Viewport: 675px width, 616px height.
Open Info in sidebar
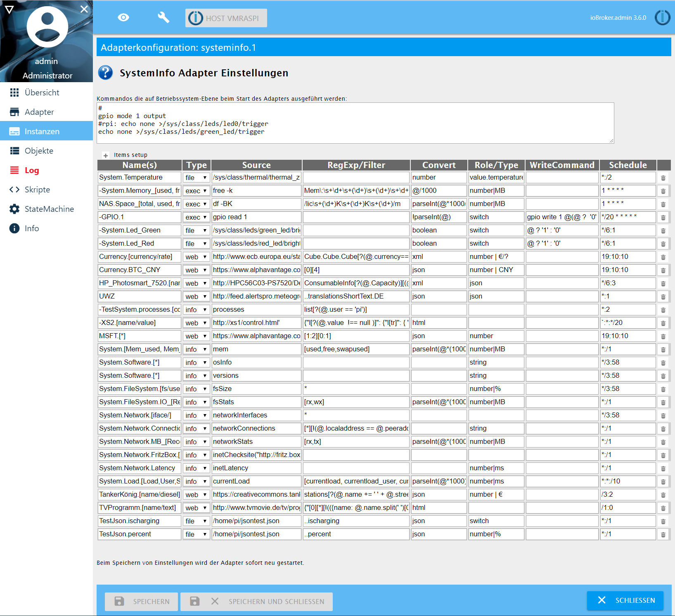point(46,228)
